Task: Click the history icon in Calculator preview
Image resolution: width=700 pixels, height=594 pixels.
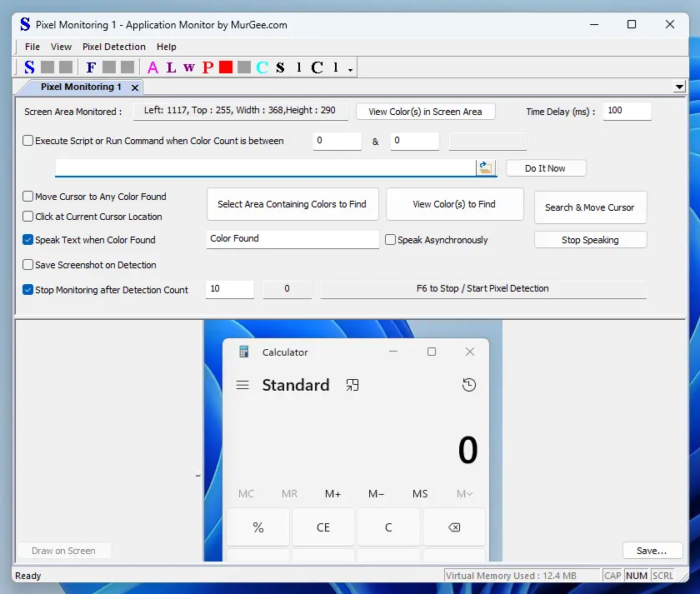Action: click(x=468, y=385)
